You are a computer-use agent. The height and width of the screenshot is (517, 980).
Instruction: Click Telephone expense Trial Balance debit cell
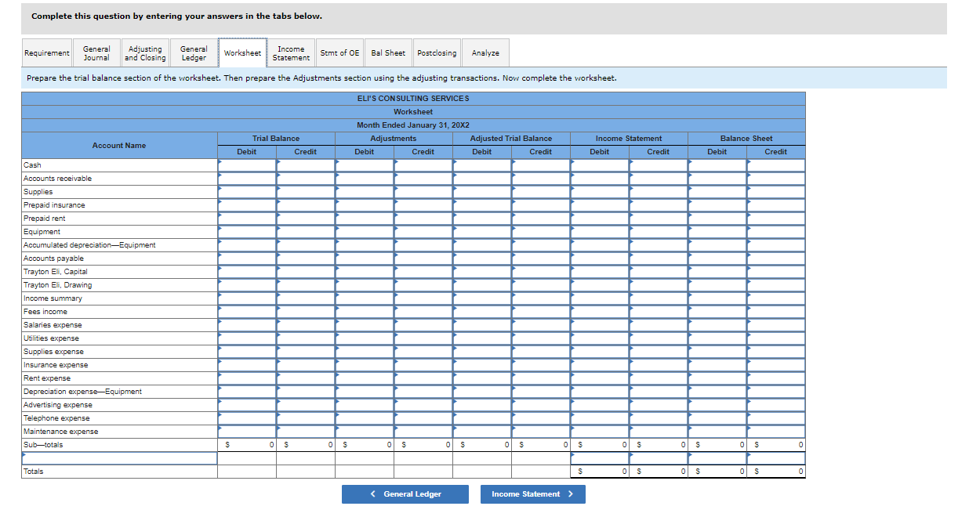247,418
